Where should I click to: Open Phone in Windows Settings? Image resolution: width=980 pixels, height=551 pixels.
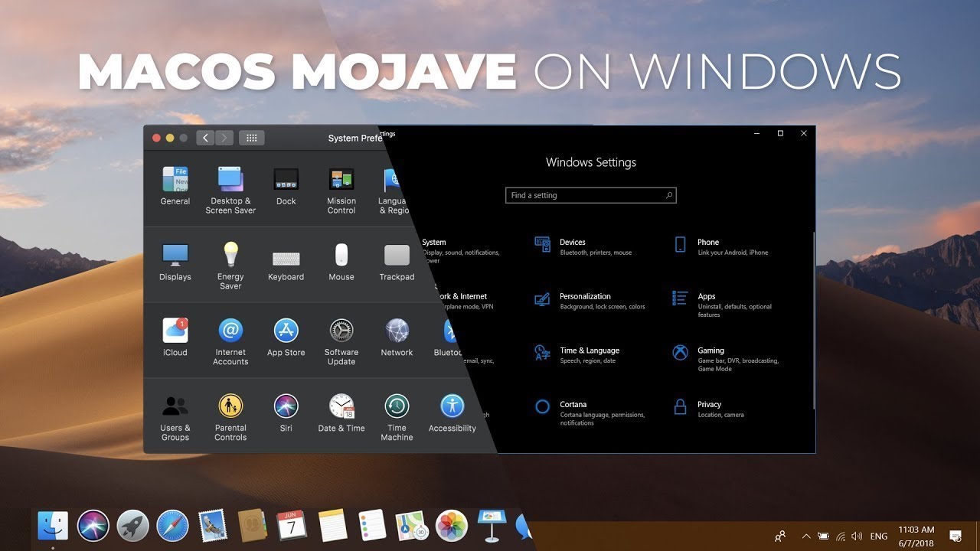(720, 246)
